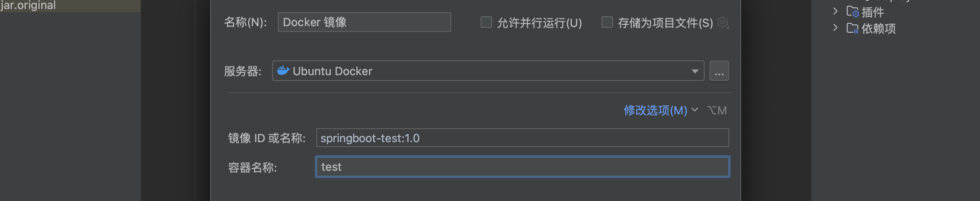
Task: Click the gear icon beside 存储为项目文件
Action: point(723,22)
